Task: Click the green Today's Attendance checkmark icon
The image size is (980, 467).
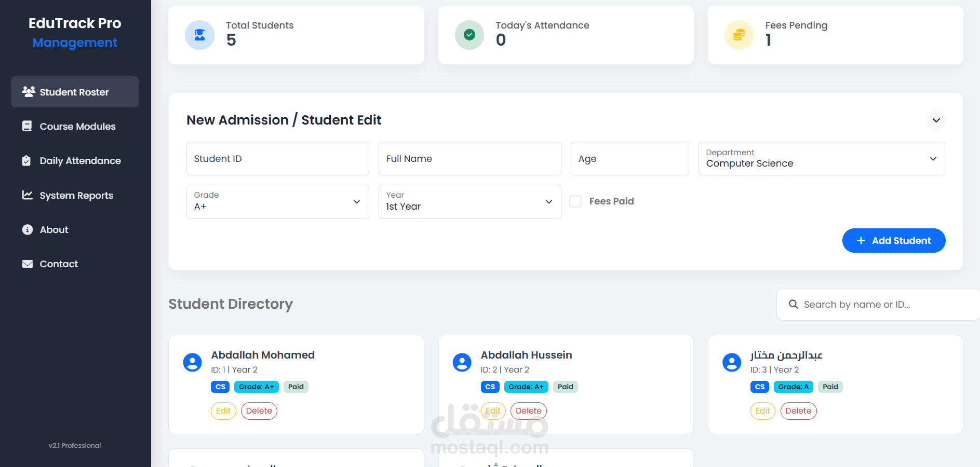Action: point(469,35)
